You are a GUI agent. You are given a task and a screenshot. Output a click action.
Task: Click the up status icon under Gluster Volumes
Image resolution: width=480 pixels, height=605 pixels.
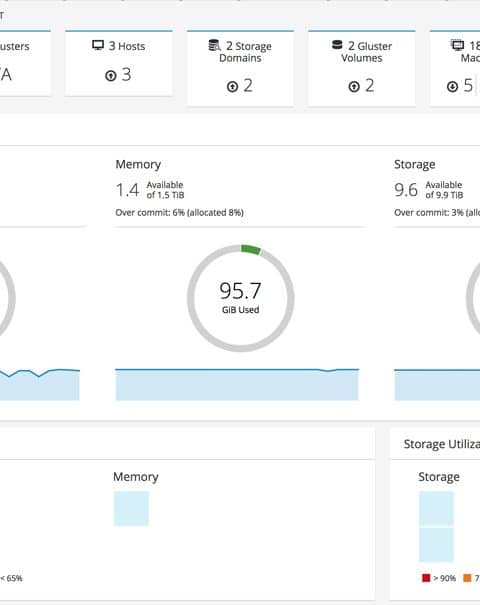click(x=354, y=86)
